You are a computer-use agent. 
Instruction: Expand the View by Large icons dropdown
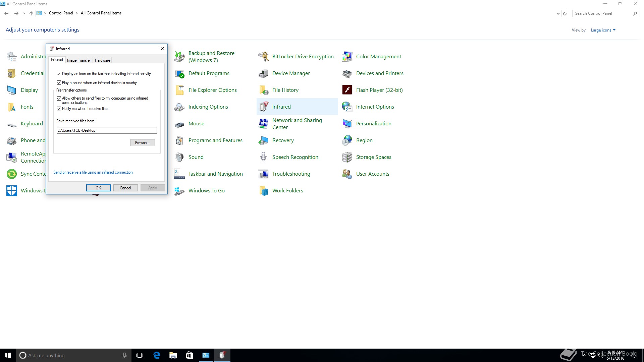pyautogui.click(x=603, y=30)
